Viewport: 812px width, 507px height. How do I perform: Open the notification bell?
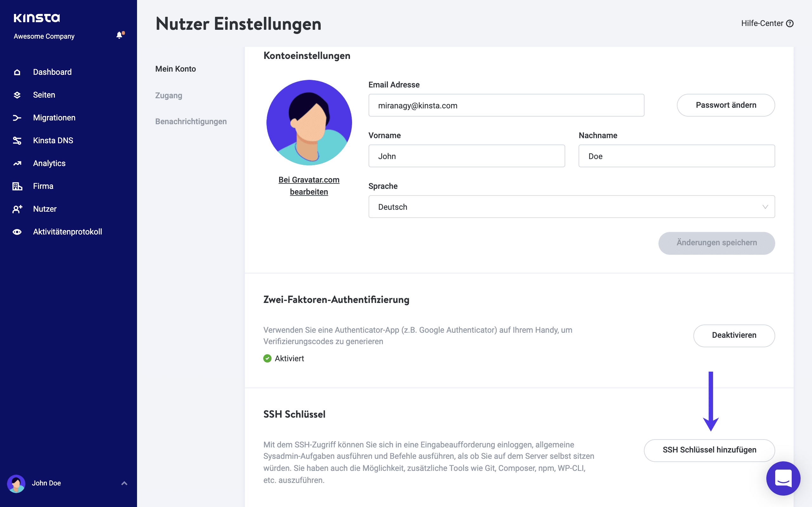click(119, 35)
